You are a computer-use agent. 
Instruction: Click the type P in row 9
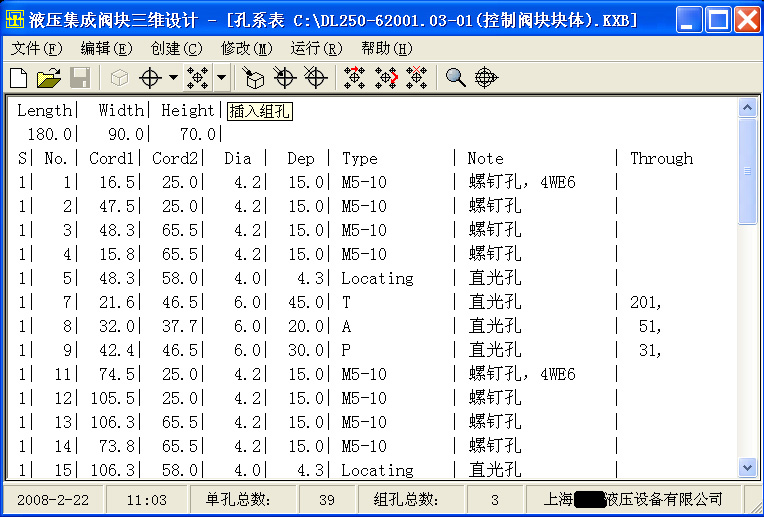[x=346, y=350]
